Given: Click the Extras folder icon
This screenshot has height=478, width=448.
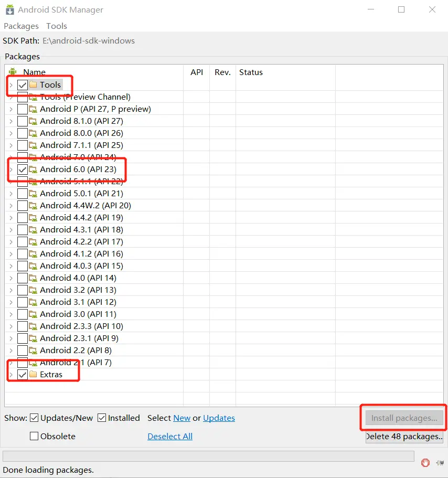Looking at the screenshot, I should point(33,374).
